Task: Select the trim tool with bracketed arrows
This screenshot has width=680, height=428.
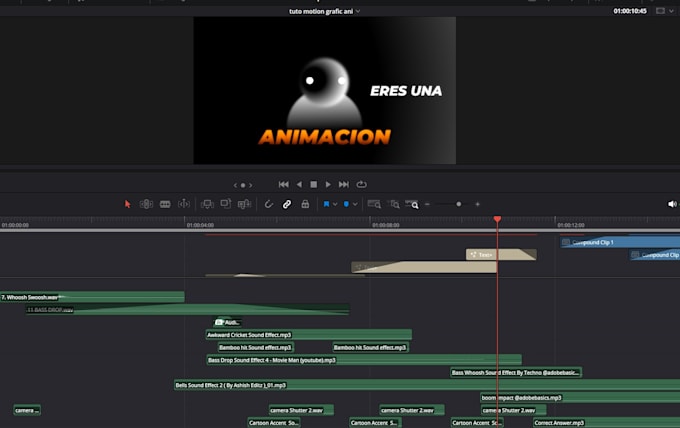Action: [x=184, y=204]
